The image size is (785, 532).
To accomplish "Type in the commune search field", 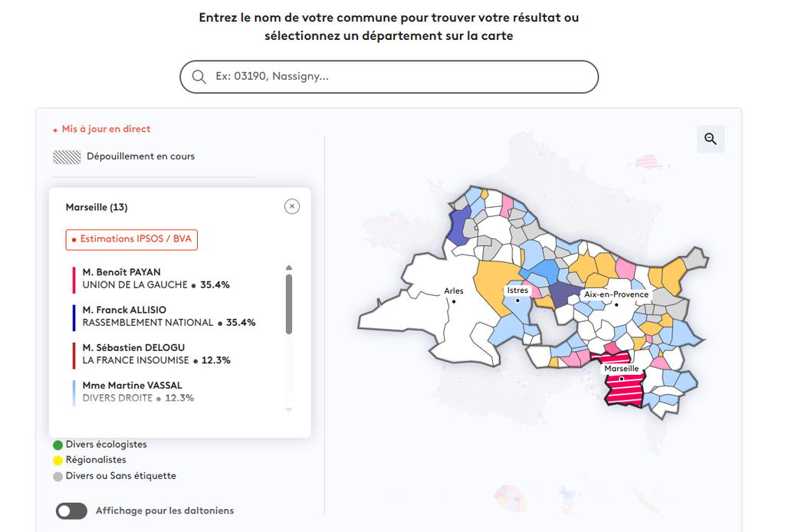I will point(399,77).
